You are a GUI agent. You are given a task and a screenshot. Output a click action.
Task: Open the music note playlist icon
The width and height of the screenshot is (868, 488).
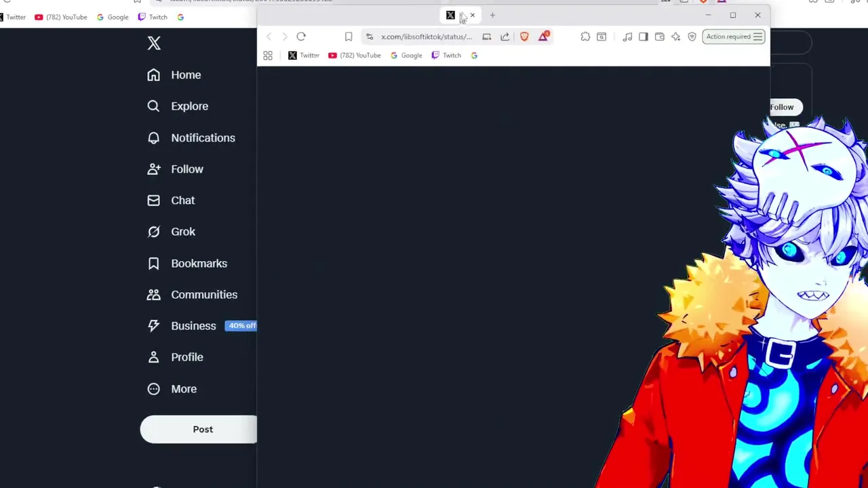pyautogui.click(x=627, y=37)
